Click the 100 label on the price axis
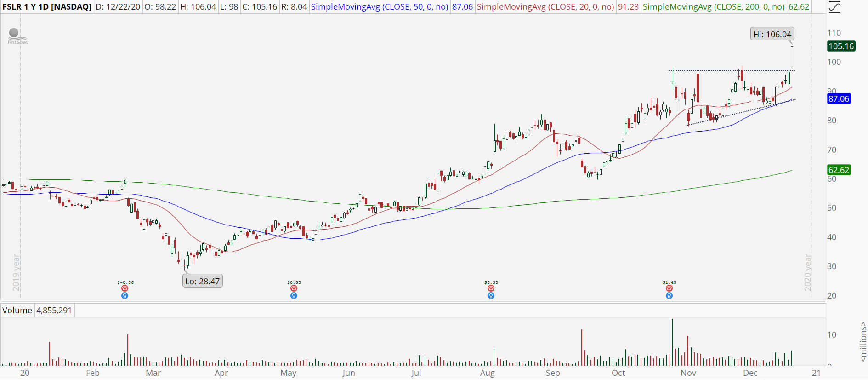868x380 pixels. (834, 62)
